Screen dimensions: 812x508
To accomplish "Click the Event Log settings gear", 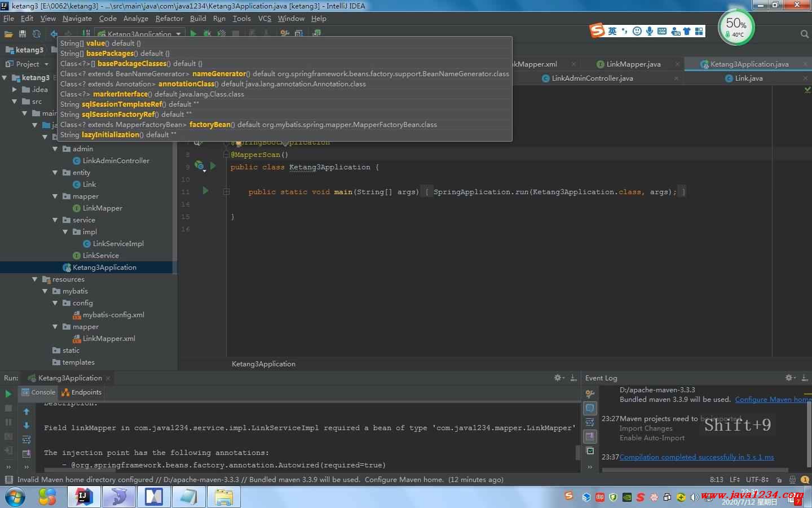I will point(790,378).
